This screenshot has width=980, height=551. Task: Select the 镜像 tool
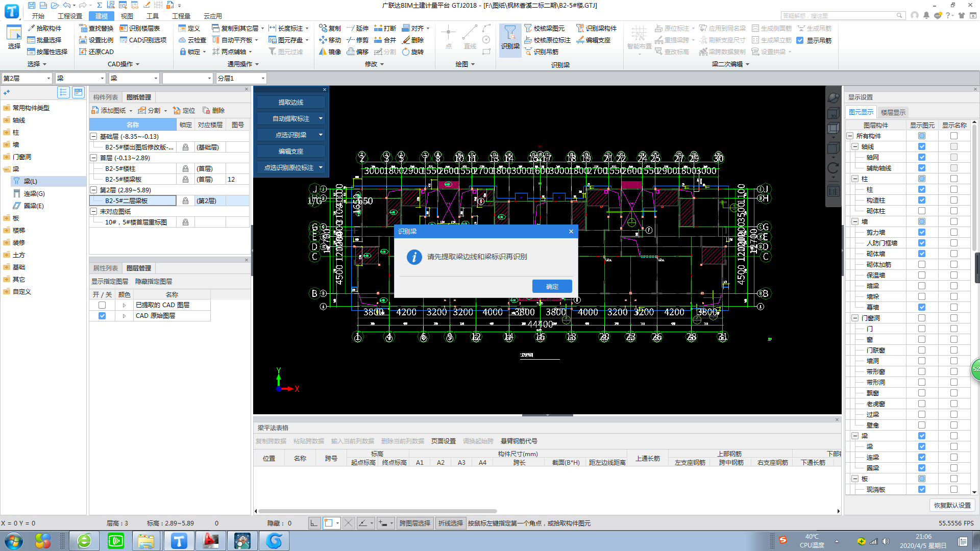pyautogui.click(x=330, y=52)
